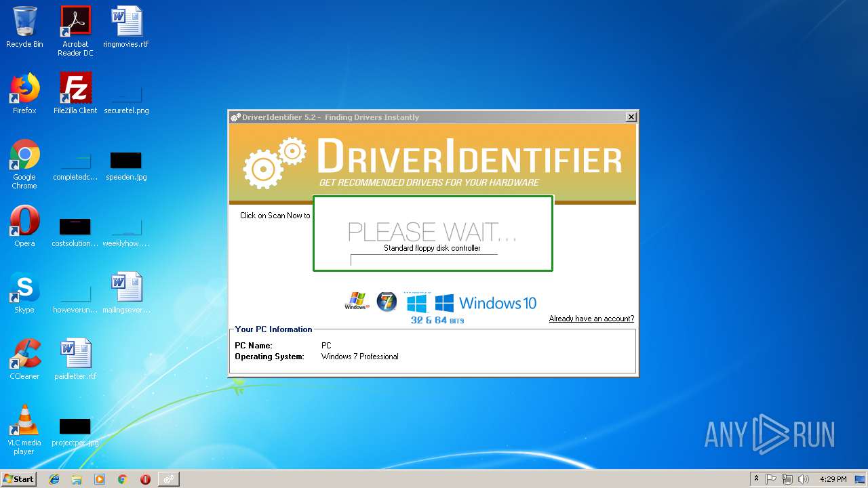Click the 4:29 PM clock
868x488 pixels.
[833, 479]
